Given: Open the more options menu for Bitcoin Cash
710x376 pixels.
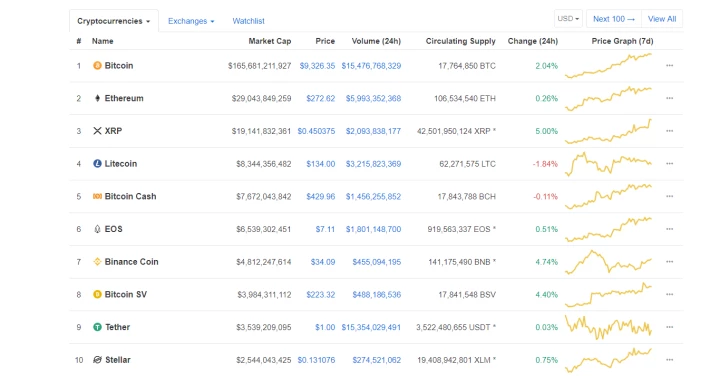Looking at the screenshot, I should click(x=670, y=196).
